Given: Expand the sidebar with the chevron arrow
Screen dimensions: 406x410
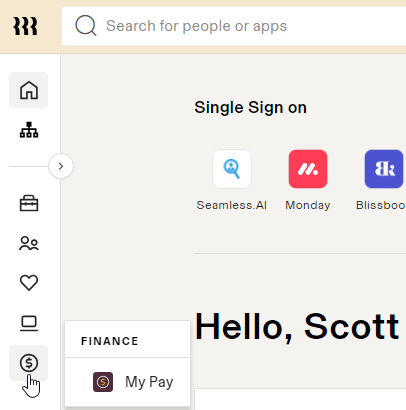Looking at the screenshot, I should click(x=61, y=166).
